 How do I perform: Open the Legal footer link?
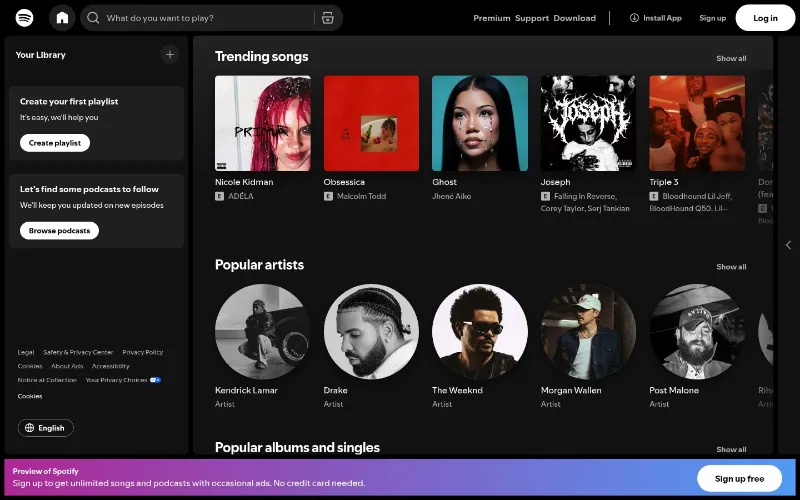26,352
